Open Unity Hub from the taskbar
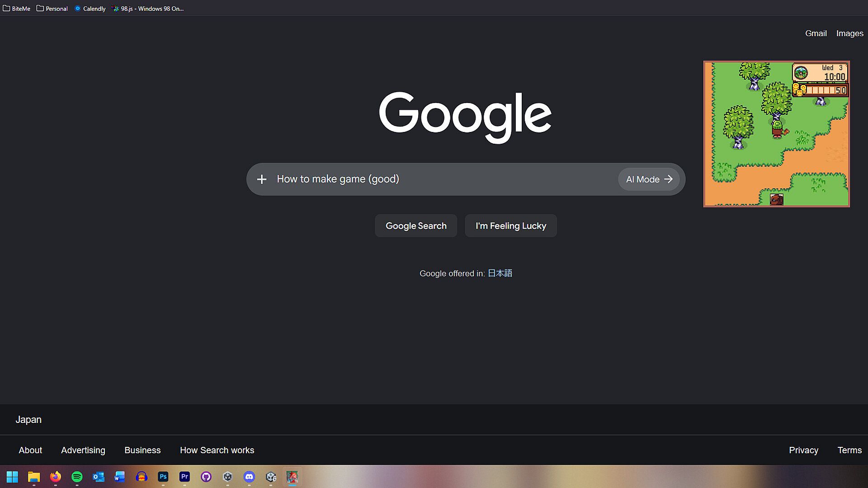Viewport: 868px width, 488px height. pos(227,477)
